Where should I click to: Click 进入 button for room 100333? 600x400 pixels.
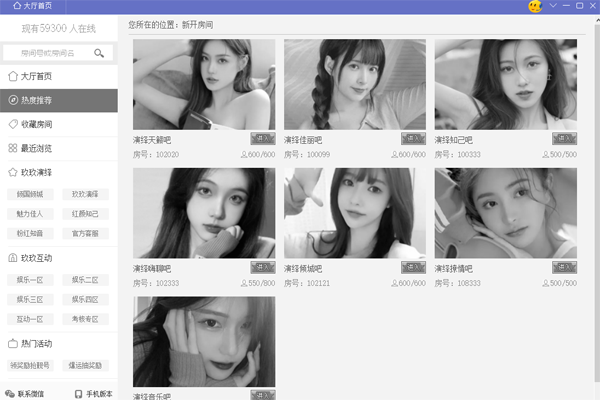click(x=564, y=139)
